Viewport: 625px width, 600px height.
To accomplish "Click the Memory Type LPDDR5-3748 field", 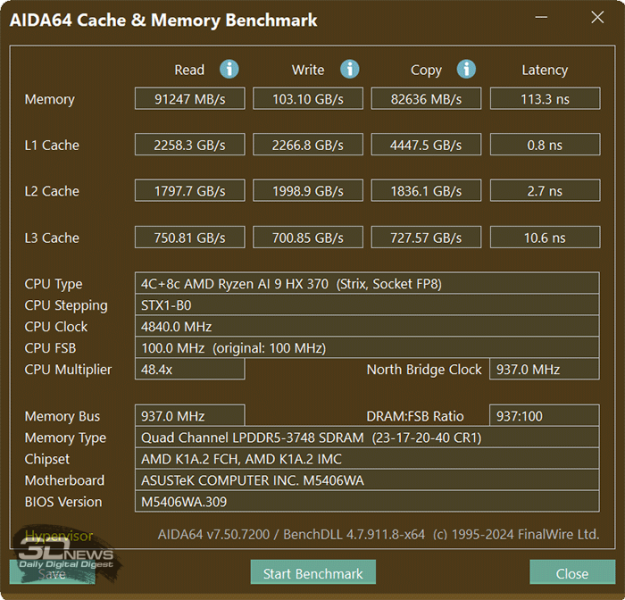I will (x=366, y=438).
